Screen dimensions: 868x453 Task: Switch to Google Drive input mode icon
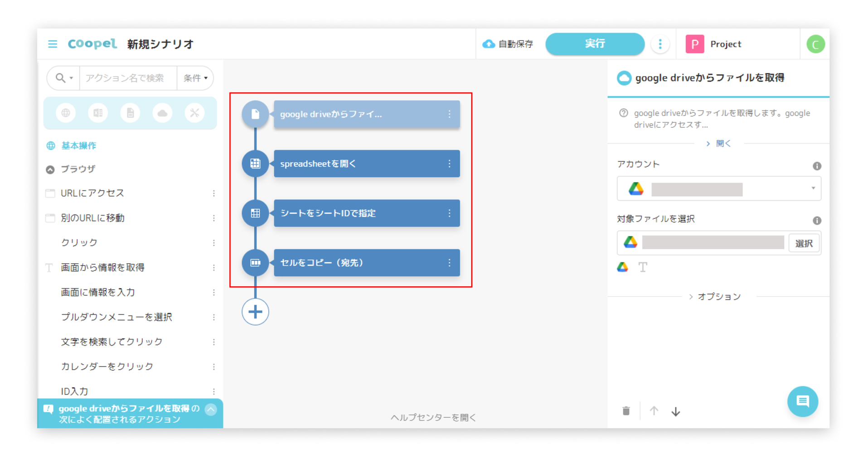[x=622, y=267]
